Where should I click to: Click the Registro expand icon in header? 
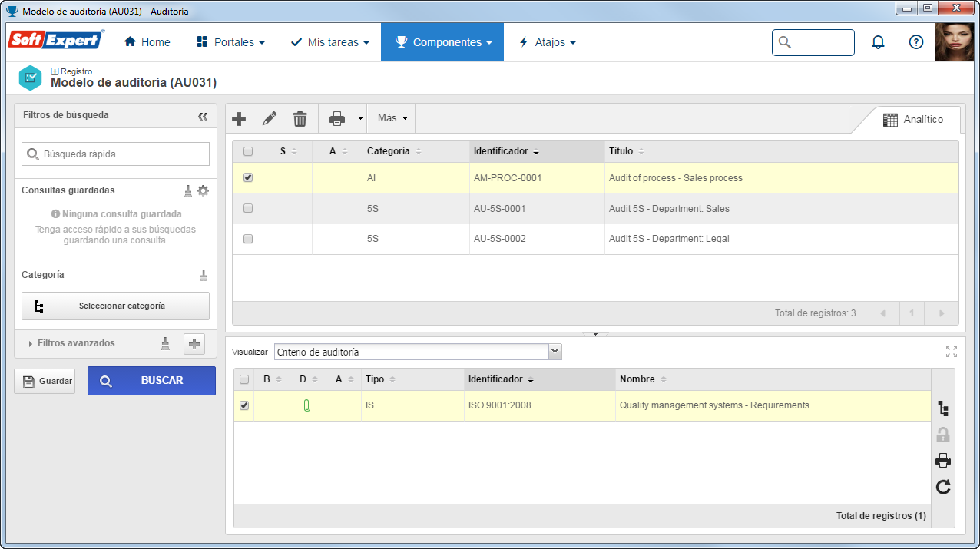point(55,71)
